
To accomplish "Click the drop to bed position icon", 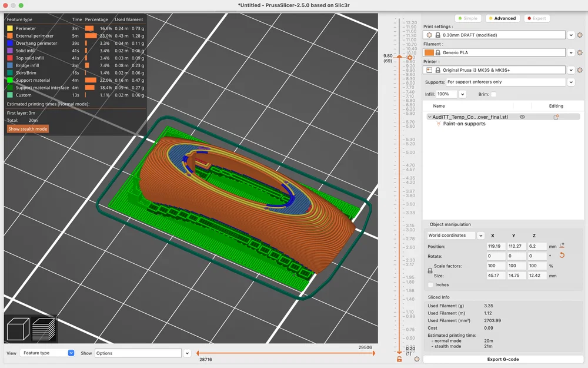I will (562, 246).
